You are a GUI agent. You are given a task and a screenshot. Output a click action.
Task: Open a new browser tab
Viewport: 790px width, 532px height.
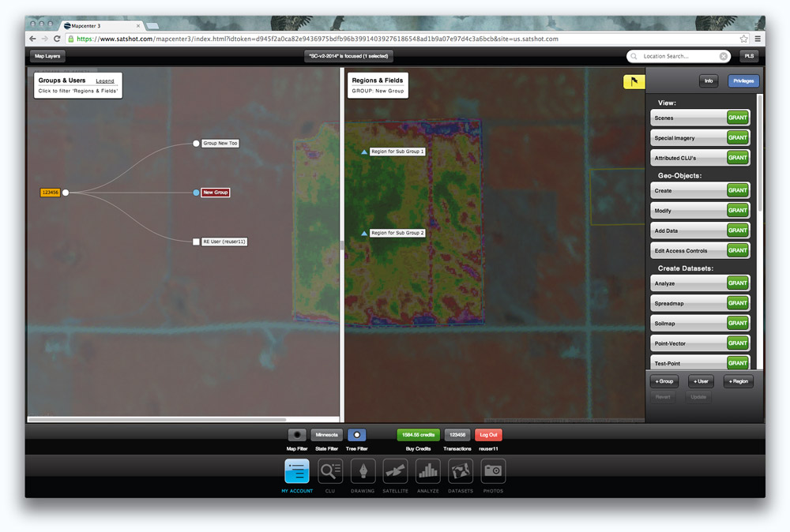(152, 26)
